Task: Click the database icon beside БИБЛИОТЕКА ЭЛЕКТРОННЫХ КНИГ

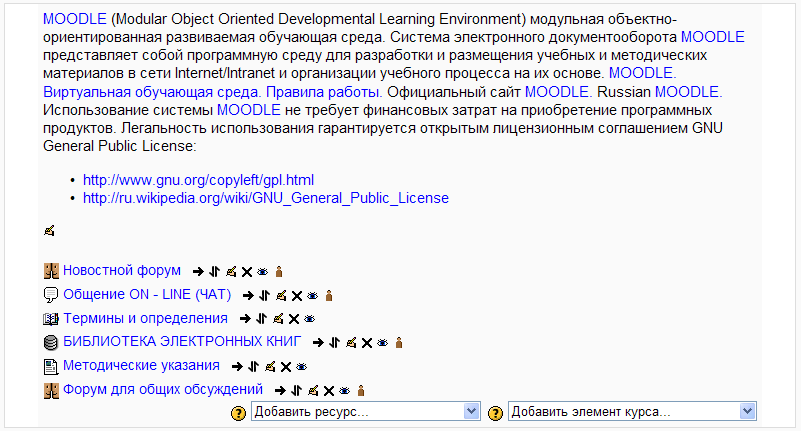Action: click(51, 342)
